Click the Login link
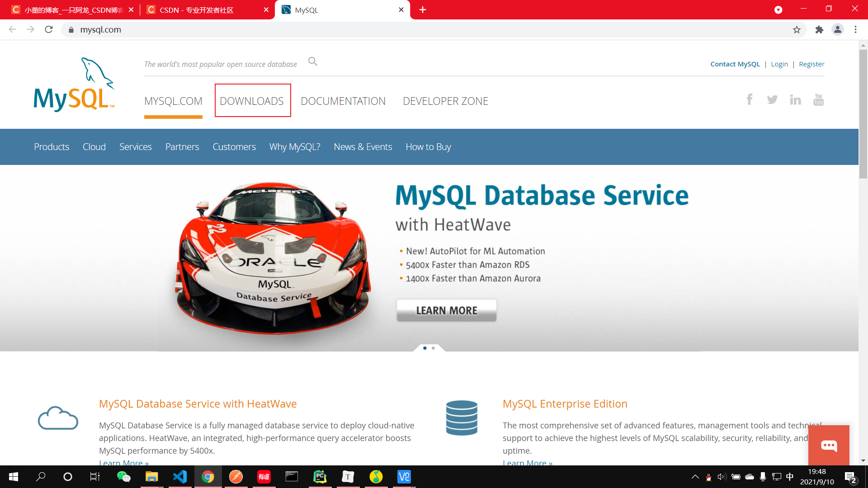This screenshot has height=488, width=868. click(x=779, y=64)
